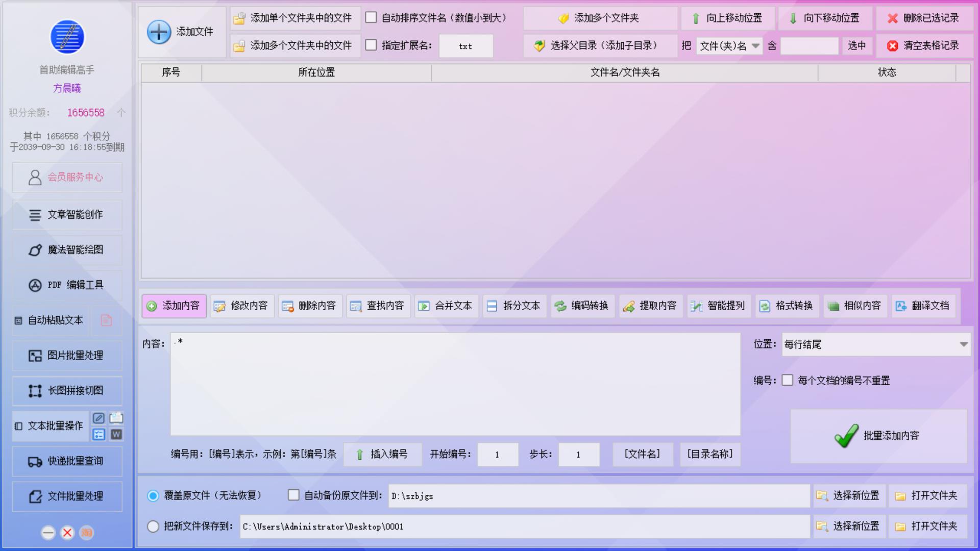Click the W Word icon beside 文本批量操作
Image resolution: width=980 pixels, height=551 pixels.
(116, 434)
